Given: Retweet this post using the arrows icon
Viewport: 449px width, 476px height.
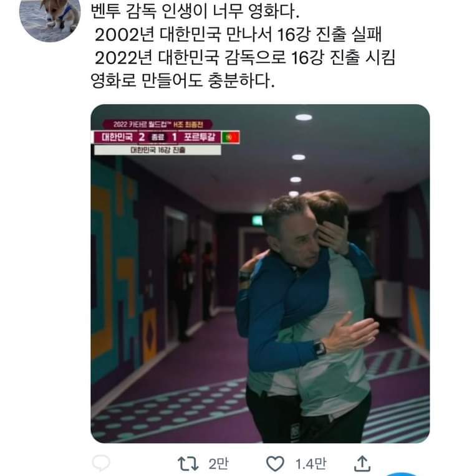Looking at the screenshot, I should click(188, 464).
